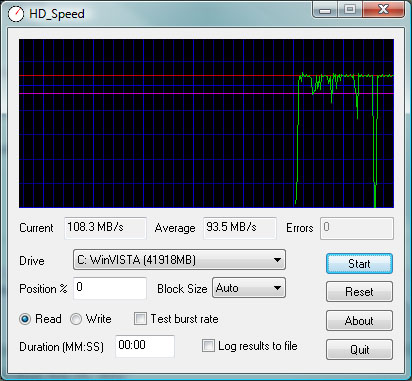Minimize the HD_Speed window

tap(325, 9)
